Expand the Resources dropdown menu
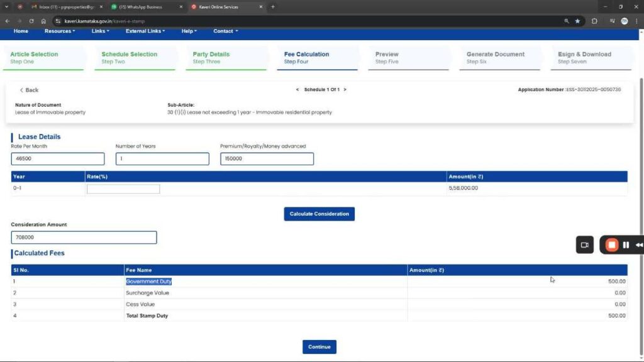644x362 pixels. pyautogui.click(x=60, y=31)
